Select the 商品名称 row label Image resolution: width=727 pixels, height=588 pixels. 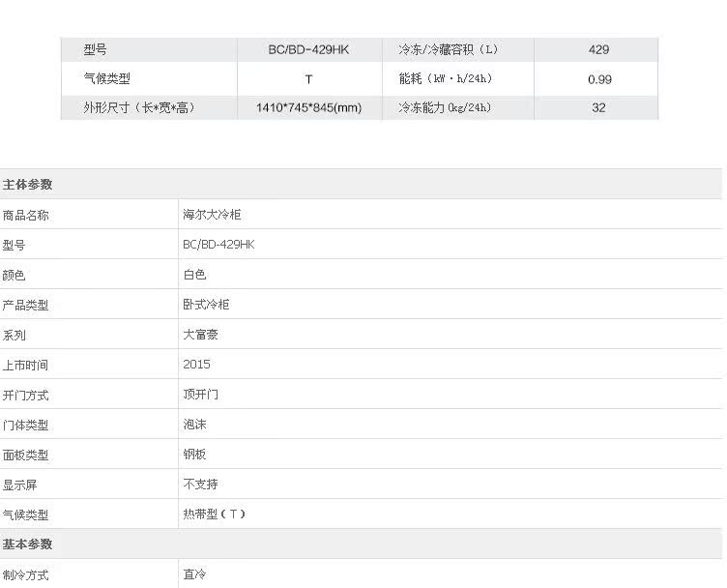point(25,215)
